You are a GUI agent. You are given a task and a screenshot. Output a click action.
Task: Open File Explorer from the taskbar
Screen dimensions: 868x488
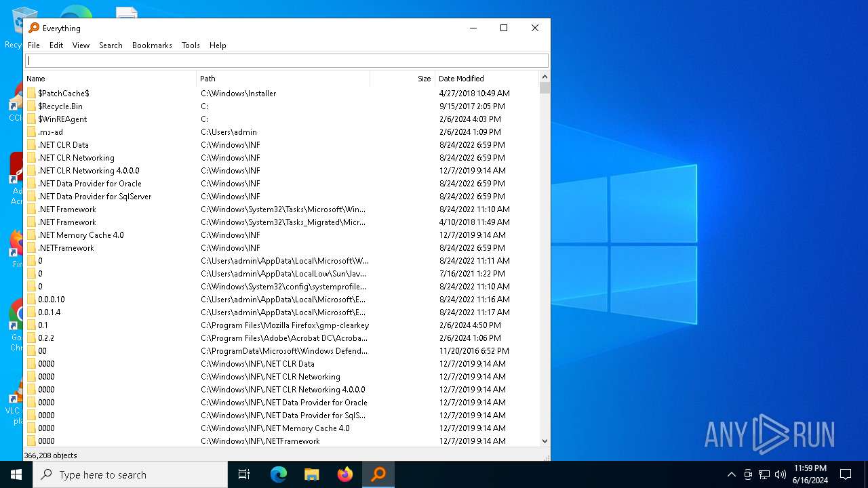click(311, 474)
